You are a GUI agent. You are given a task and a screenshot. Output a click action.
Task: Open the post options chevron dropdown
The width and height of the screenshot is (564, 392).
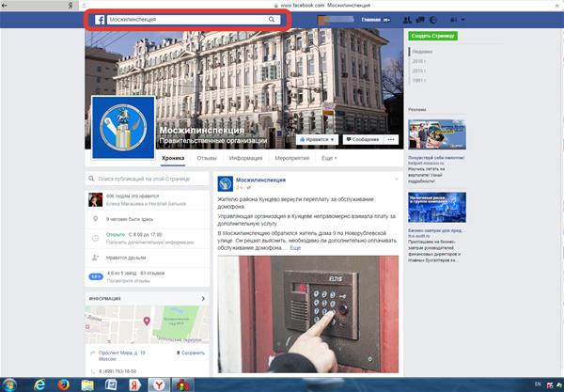(397, 179)
